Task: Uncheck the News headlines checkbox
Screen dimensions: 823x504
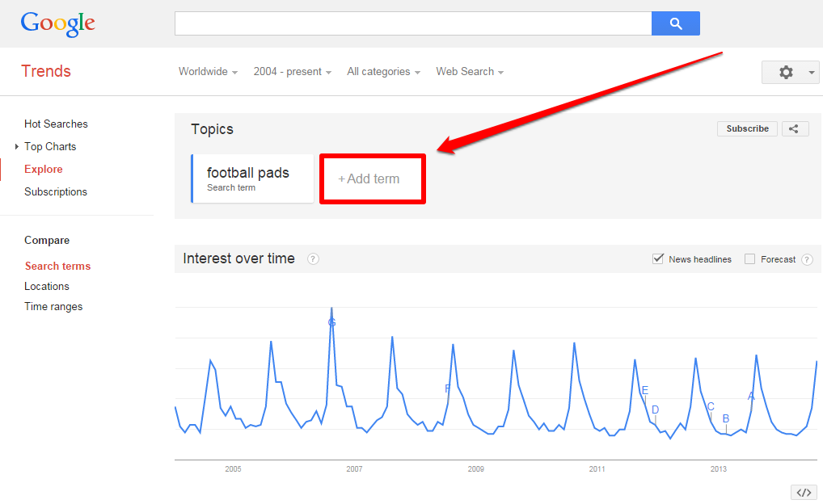Action: [x=657, y=258]
